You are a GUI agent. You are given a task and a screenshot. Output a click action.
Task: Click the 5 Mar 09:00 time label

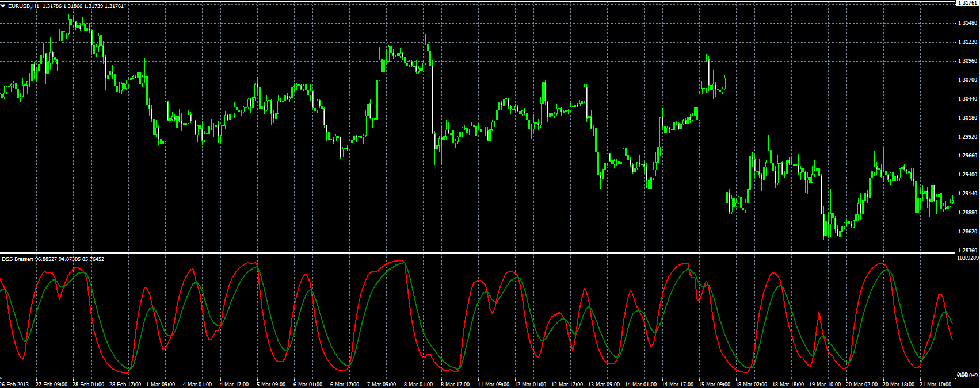271,384
